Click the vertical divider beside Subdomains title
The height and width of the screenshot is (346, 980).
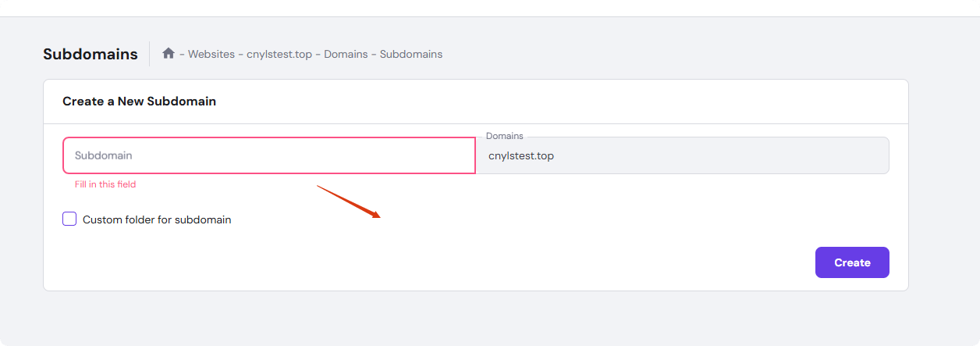point(150,54)
